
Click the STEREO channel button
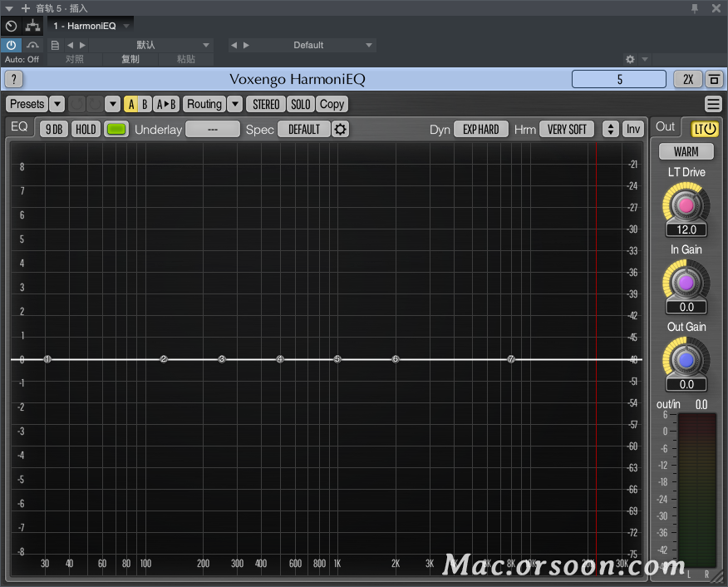265,104
